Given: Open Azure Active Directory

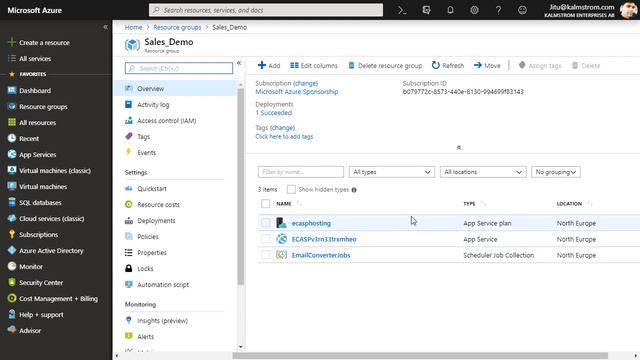Looking at the screenshot, I should pos(51,251).
